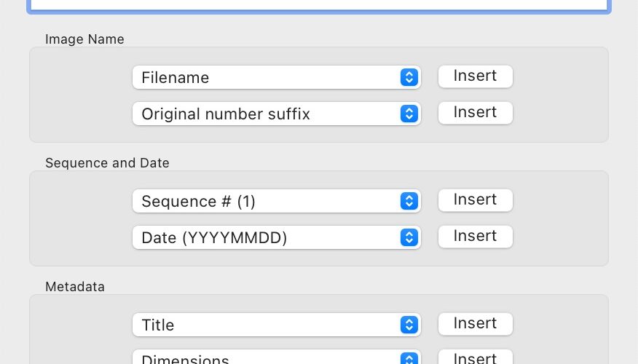Image resolution: width=638 pixels, height=364 pixels.
Task: Open the Filename dropdown menu
Action: (276, 77)
